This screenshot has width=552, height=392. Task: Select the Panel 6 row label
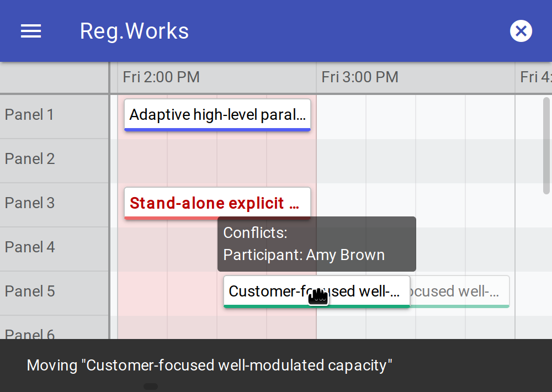coord(30,333)
